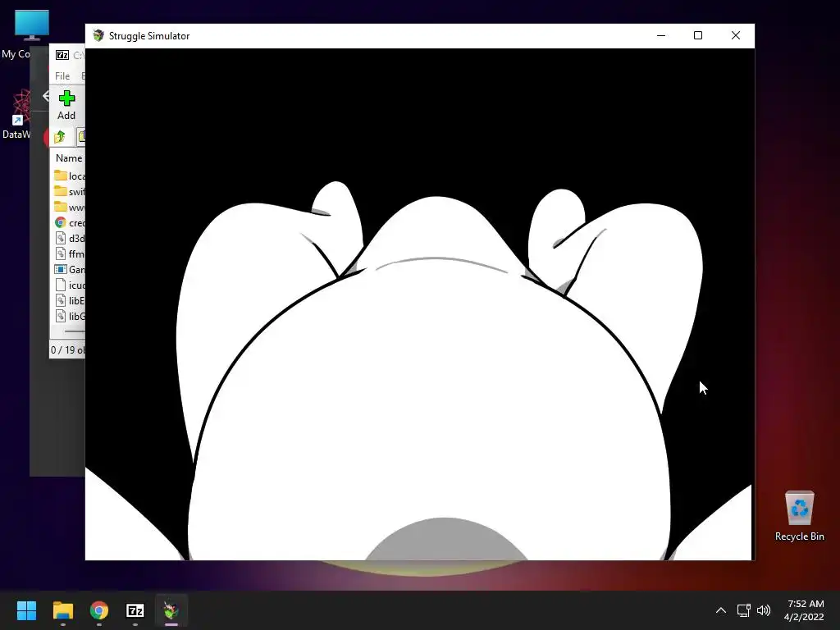Select the 'swif' folder in 7-Zip list
840x630 pixels.
pos(69,191)
